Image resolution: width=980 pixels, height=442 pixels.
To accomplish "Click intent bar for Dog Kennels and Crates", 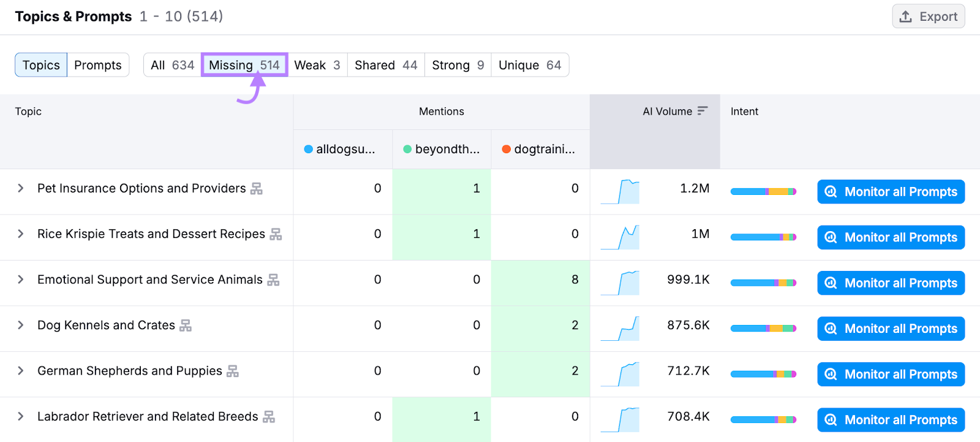I will pyautogui.click(x=763, y=329).
